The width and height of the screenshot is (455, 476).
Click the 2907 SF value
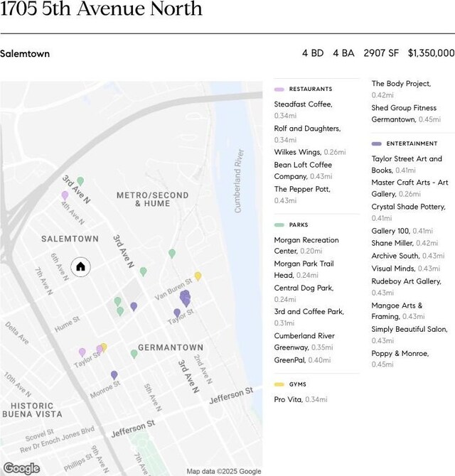click(x=381, y=53)
